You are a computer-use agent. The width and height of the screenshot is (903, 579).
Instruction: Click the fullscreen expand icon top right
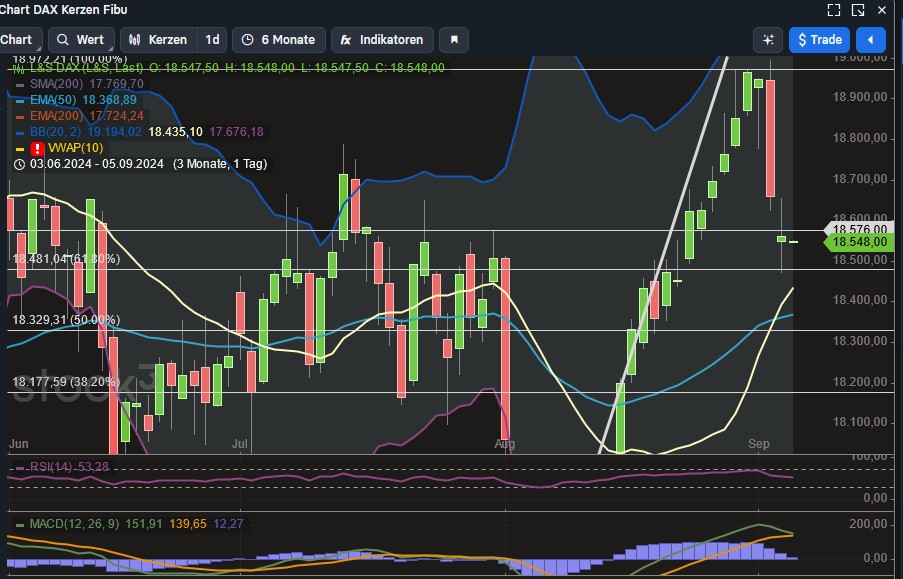(x=834, y=10)
